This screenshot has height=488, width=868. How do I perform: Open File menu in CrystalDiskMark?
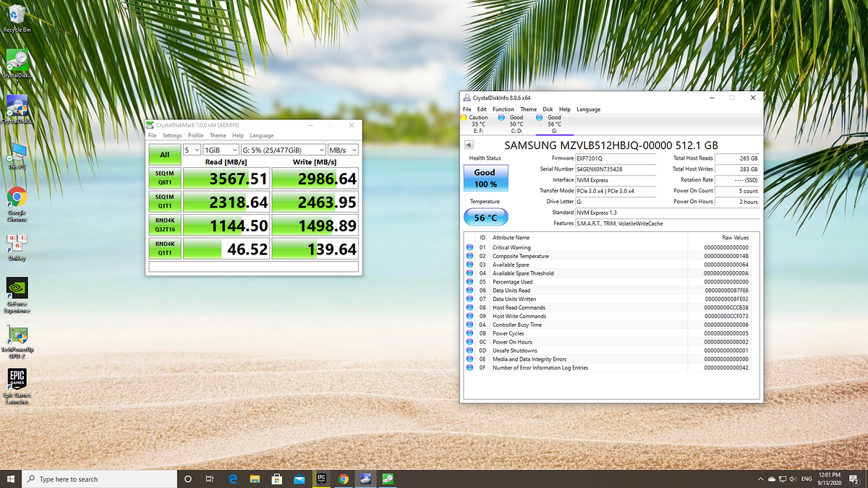click(153, 135)
